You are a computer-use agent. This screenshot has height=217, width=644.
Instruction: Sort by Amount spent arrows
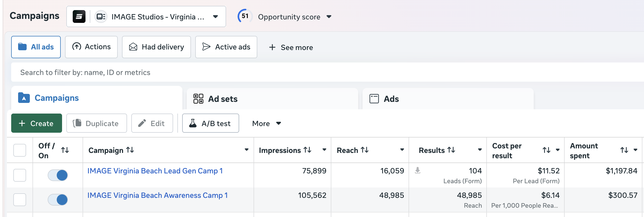624,150
